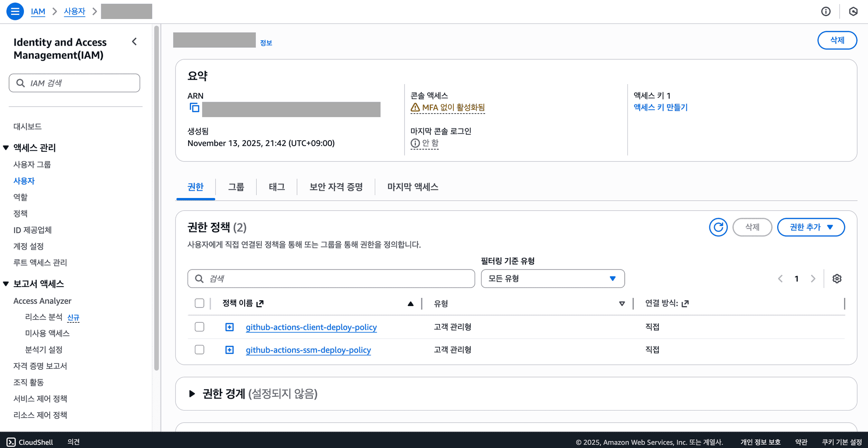Open the 보안 자격 증명 tab
Image resolution: width=868 pixels, height=448 pixels.
pyautogui.click(x=335, y=187)
